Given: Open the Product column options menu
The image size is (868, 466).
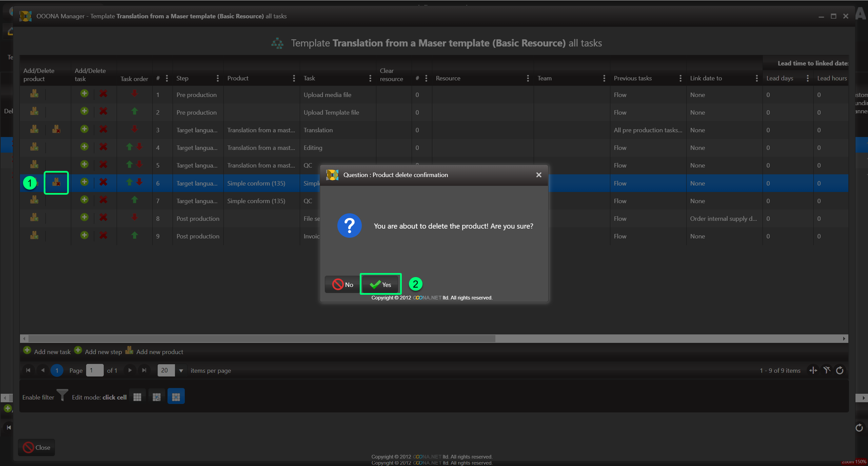Looking at the screenshot, I should click(x=294, y=78).
